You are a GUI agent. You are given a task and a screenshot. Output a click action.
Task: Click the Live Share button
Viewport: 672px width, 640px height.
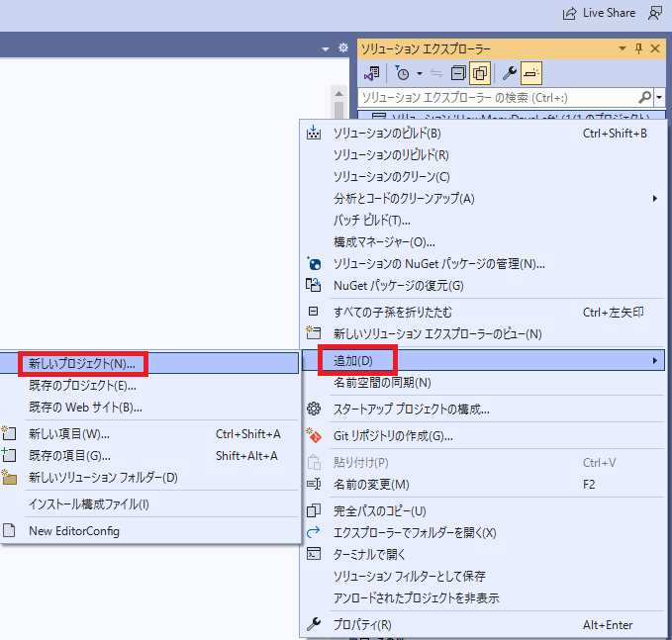click(599, 13)
